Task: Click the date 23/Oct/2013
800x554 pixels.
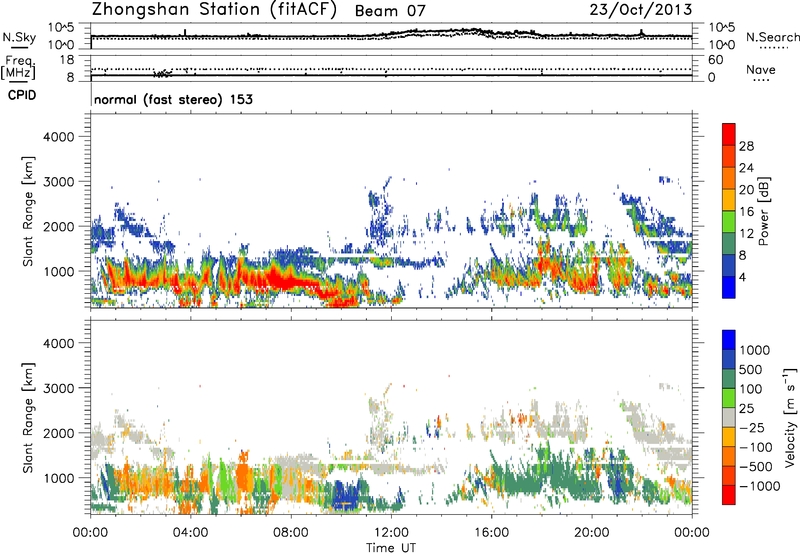Action: coord(641,10)
